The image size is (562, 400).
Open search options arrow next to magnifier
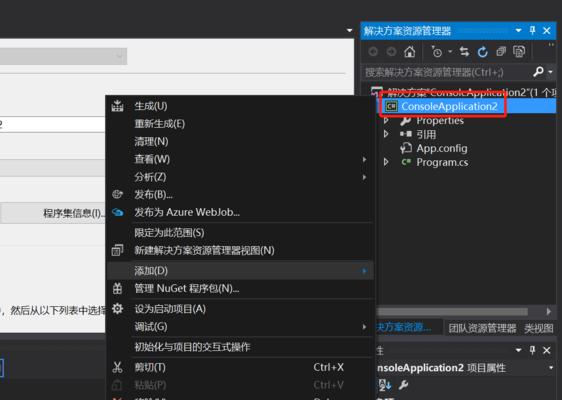tap(551, 72)
